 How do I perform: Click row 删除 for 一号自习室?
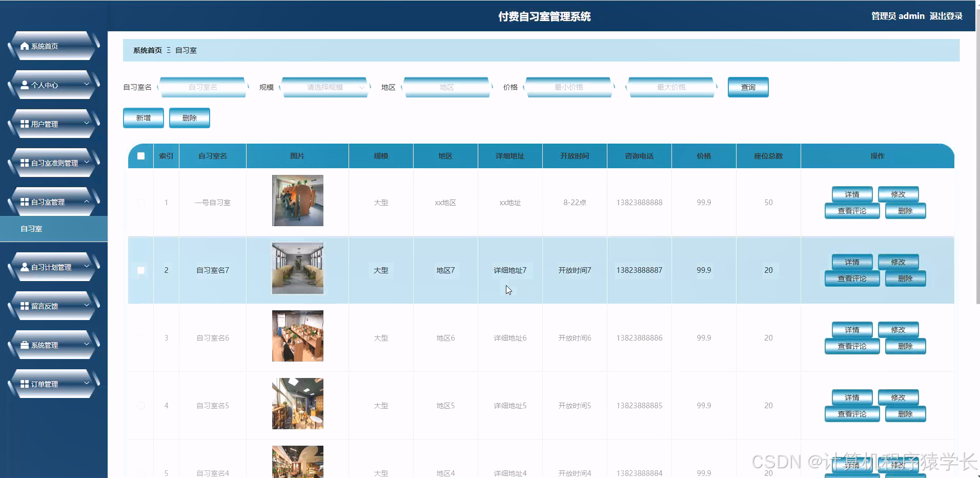905,211
